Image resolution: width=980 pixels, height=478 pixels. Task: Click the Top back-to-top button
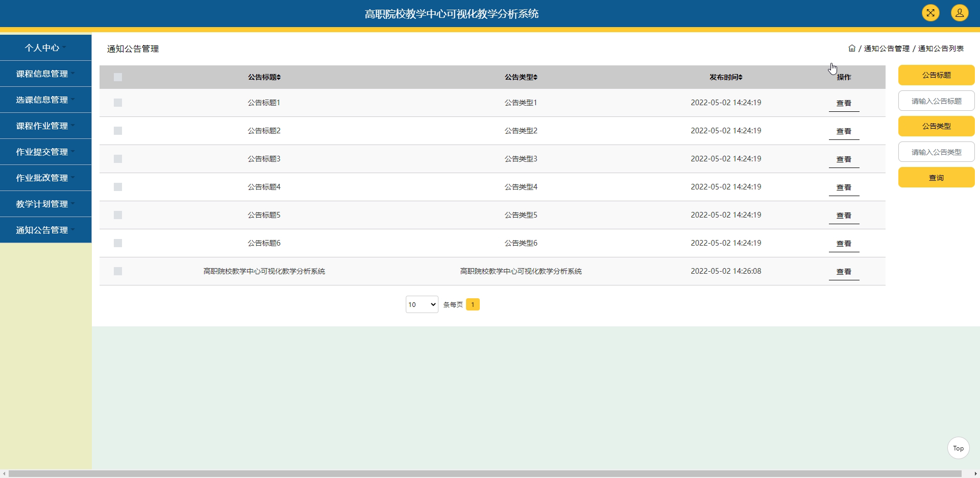click(958, 448)
